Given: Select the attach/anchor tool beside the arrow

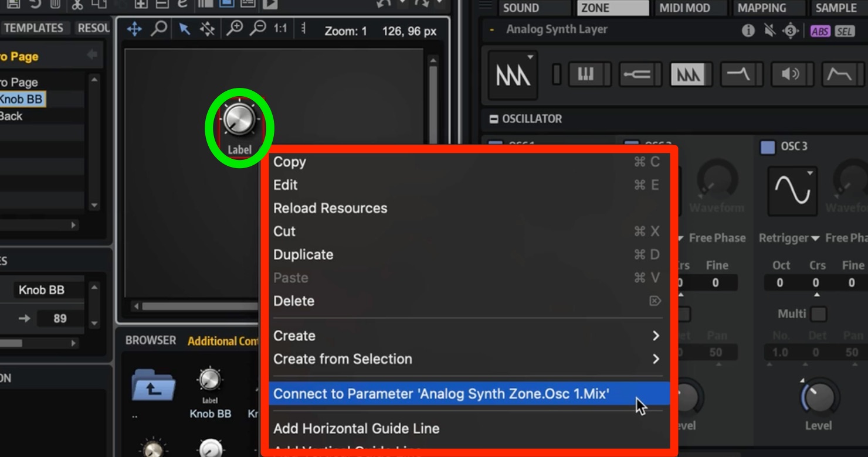Looking at the screenshot, I should [x=207, y=29].
